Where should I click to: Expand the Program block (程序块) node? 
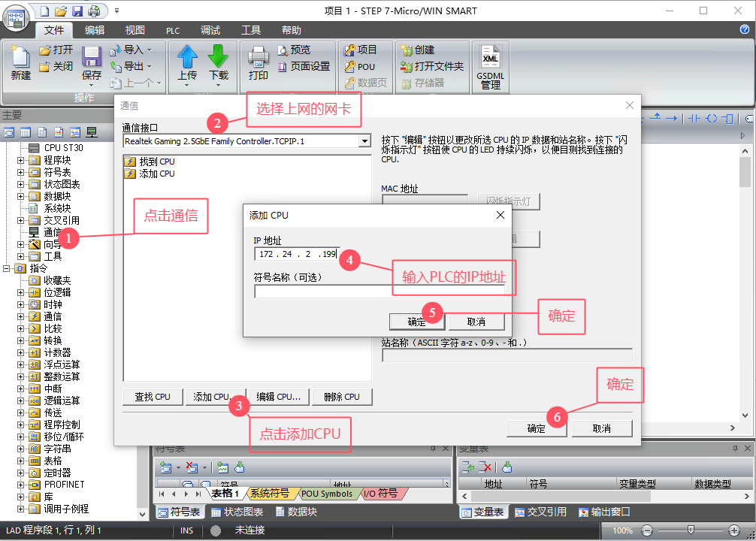pos(20,160)
